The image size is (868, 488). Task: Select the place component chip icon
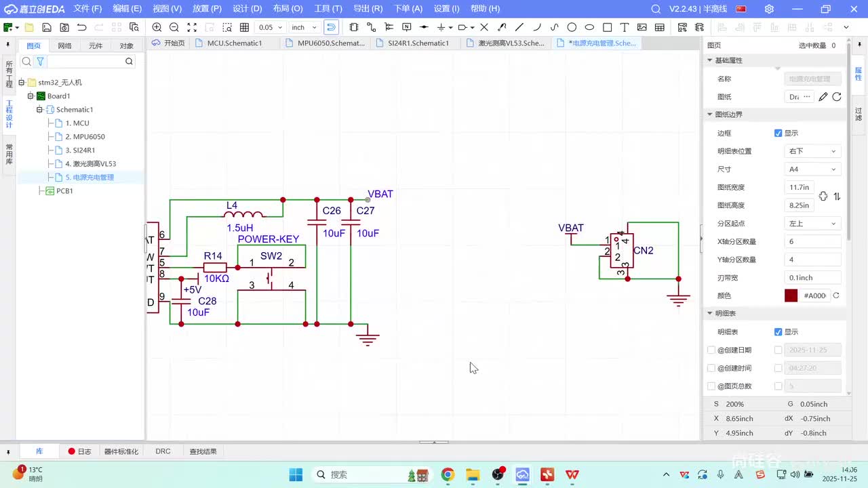tap(353, 27)
